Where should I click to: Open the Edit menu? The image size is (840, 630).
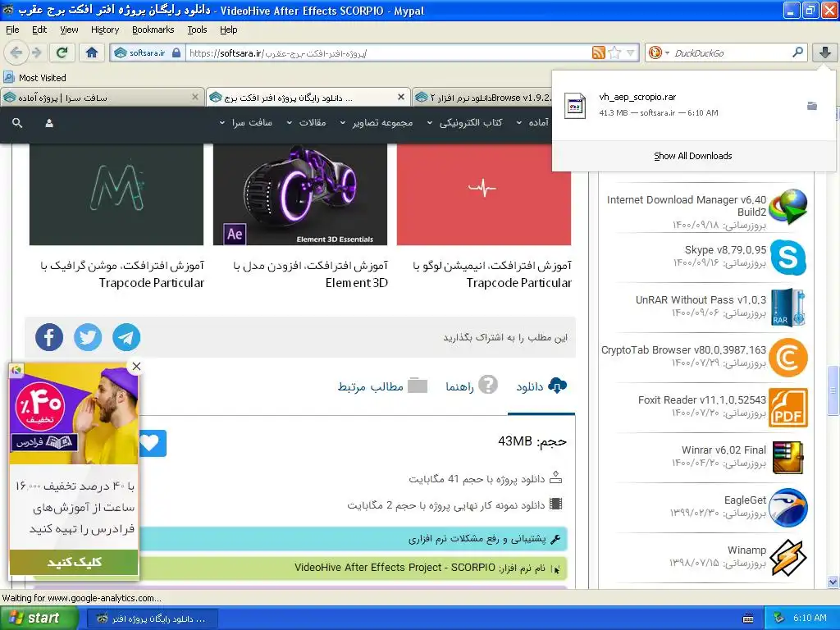tap(39, 30)
